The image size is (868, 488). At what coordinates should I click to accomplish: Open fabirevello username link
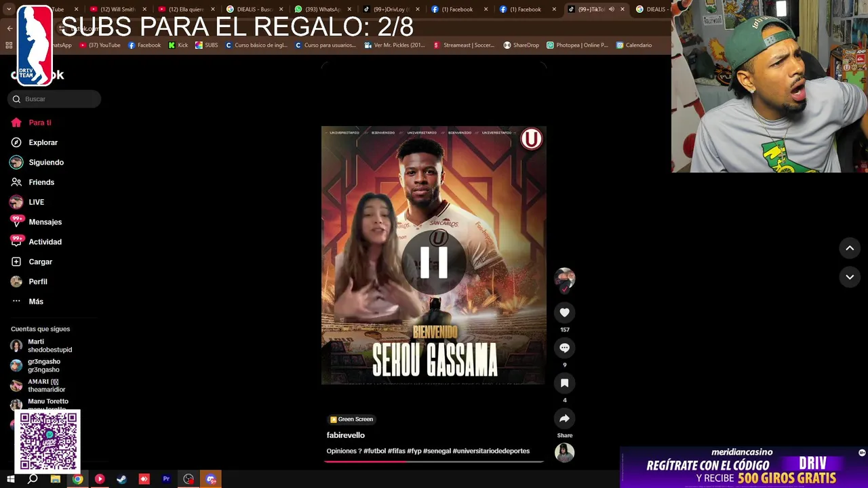pos(346,435)
